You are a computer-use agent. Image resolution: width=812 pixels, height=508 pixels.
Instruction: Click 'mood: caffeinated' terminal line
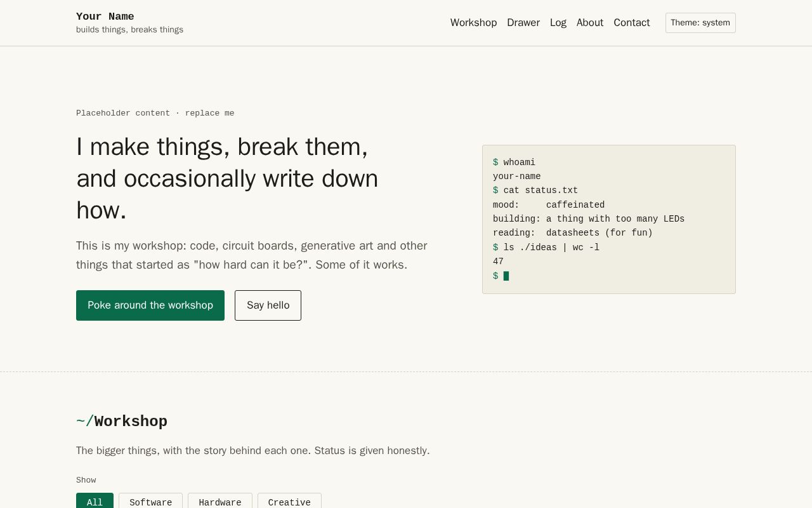pos(549,205)
